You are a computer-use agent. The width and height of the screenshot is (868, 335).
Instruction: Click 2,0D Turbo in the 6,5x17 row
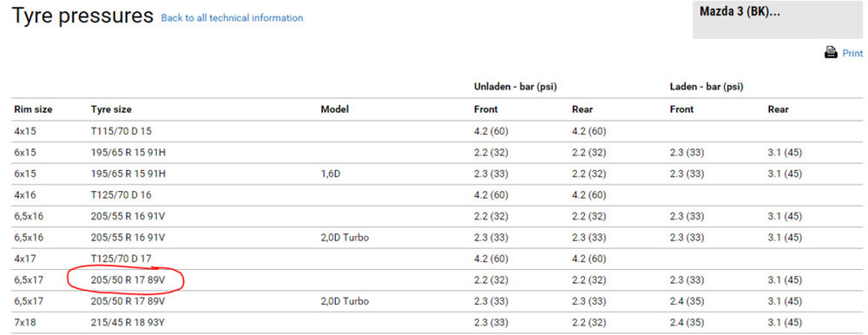tap(345, 302)
